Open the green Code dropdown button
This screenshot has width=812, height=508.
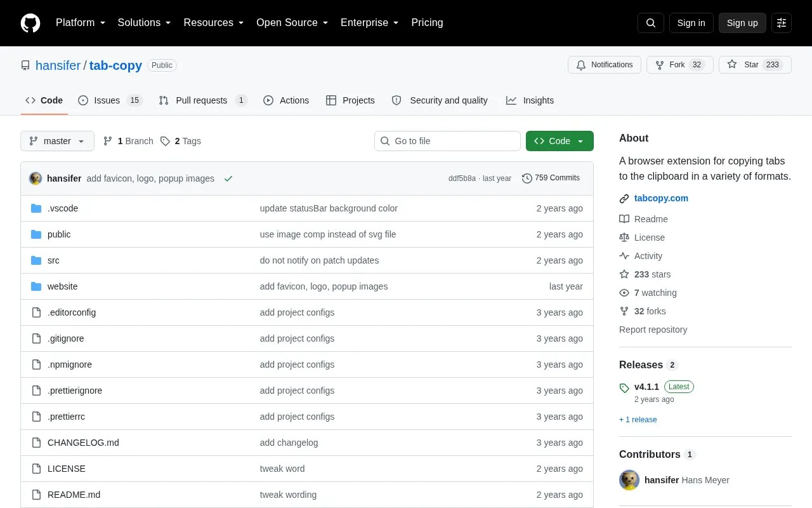560,141
